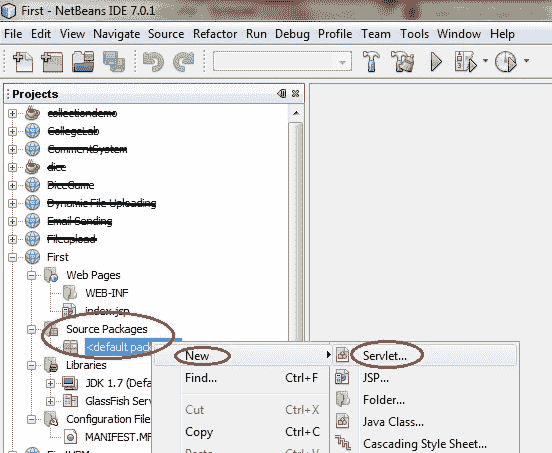Select the default package item

click(119, 347)
